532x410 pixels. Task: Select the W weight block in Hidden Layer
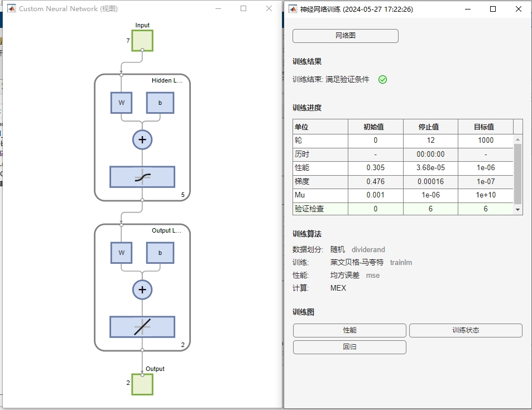[121, 103]
